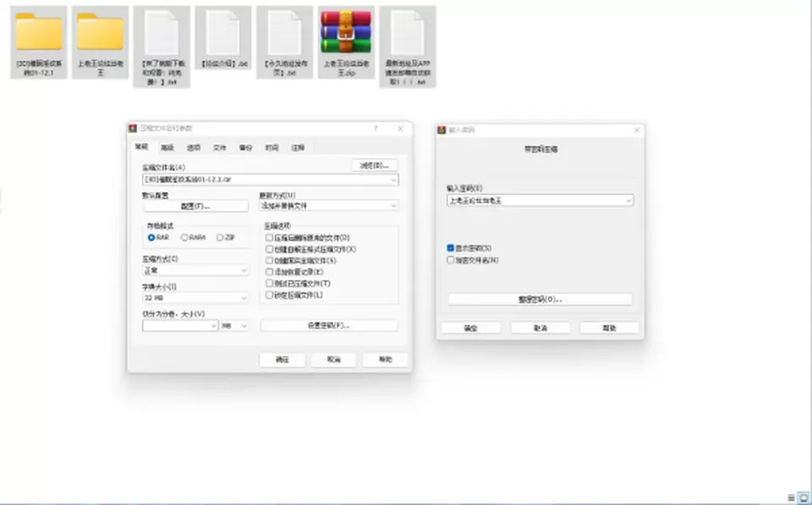The image size is (812, 505).
Task: Select the 【论坛介绍】.txt file icon
Action: (223, 33)
